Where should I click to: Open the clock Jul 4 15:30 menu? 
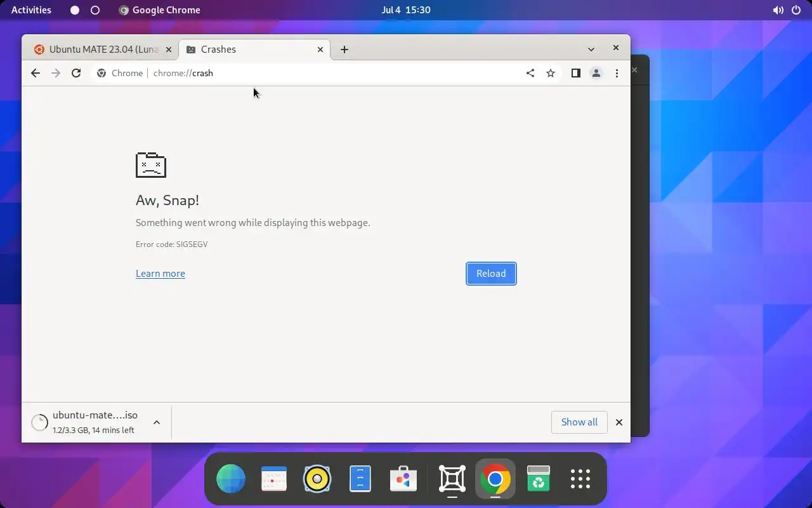click(406, 10)
